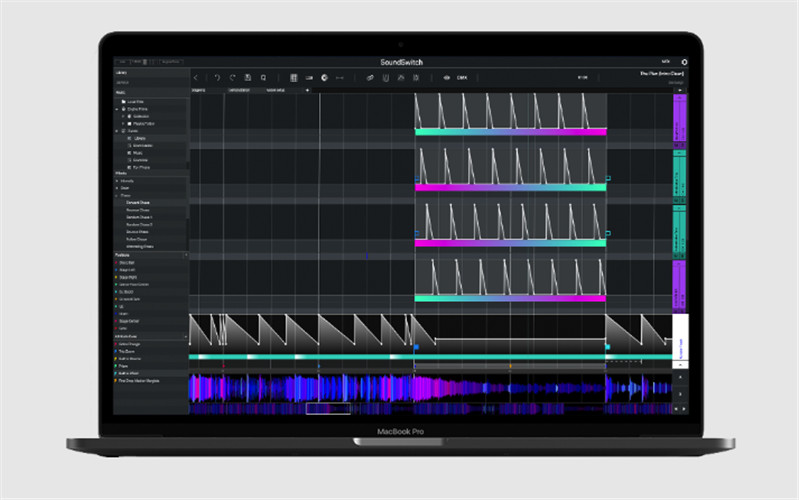Click the DMX button in the toolbar
Screen dimensions: 799x500
coord(462,78)
